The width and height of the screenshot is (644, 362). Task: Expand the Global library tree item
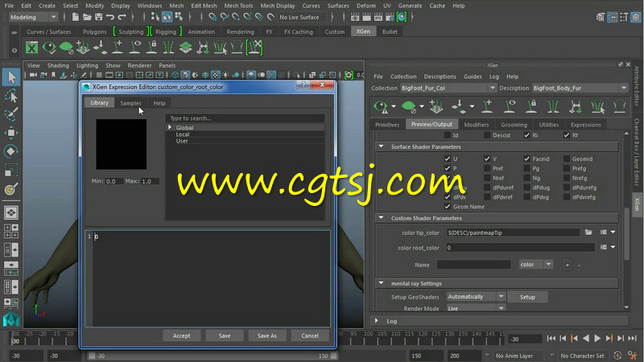pos(170,128)
